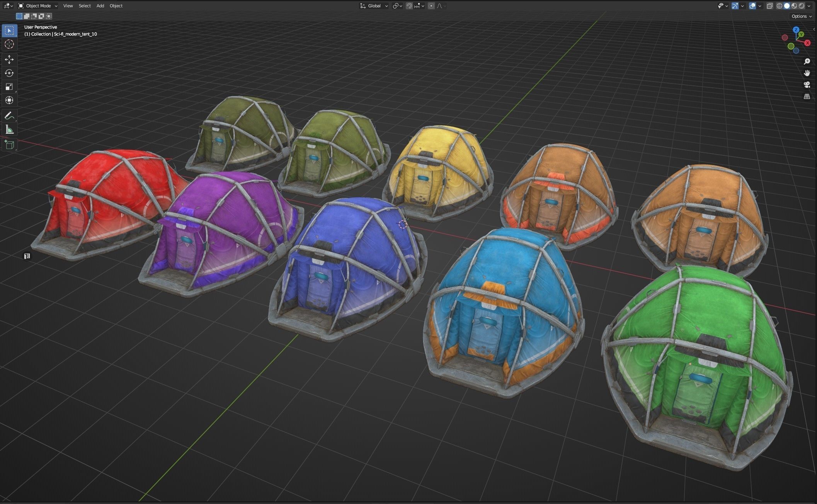Choose the Set New Selection mode
817x504 pixels.
(19, 16)
